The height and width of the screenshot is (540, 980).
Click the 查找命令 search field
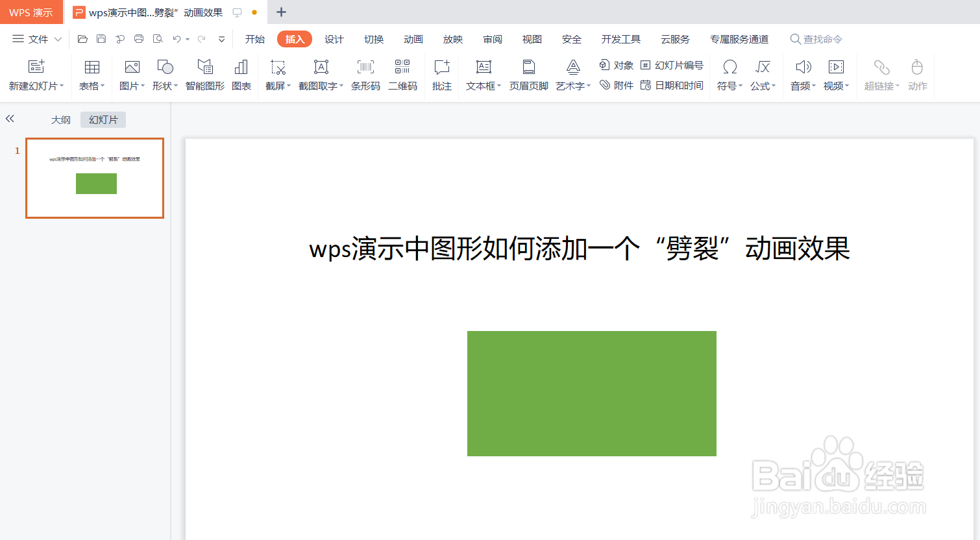[x=816, y=39]
